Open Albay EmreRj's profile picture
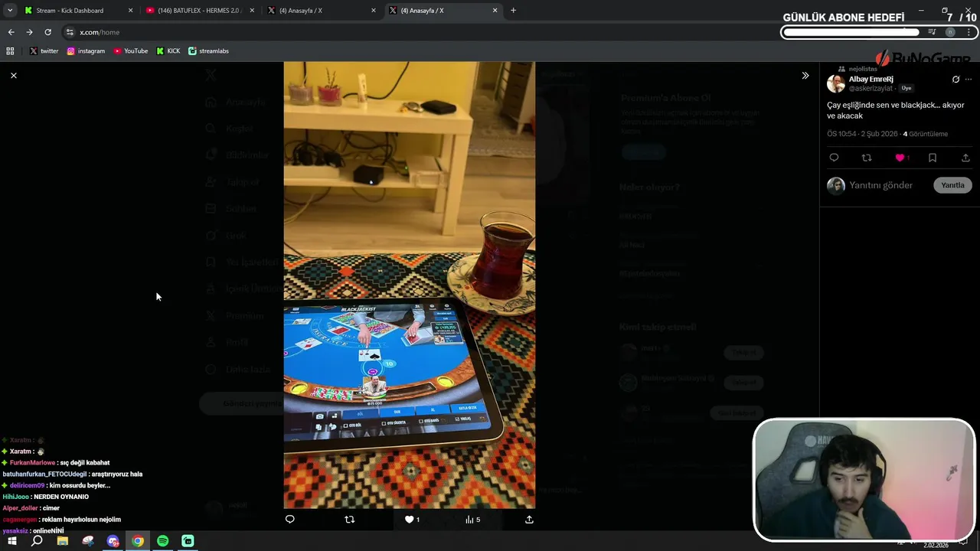 point(836,83)
